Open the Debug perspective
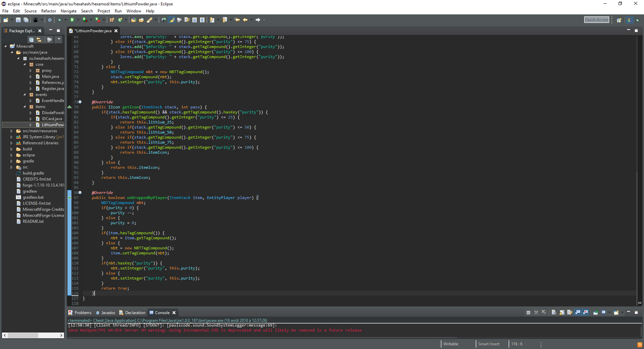This screenshot has height=349, width=644. point(638,20)
